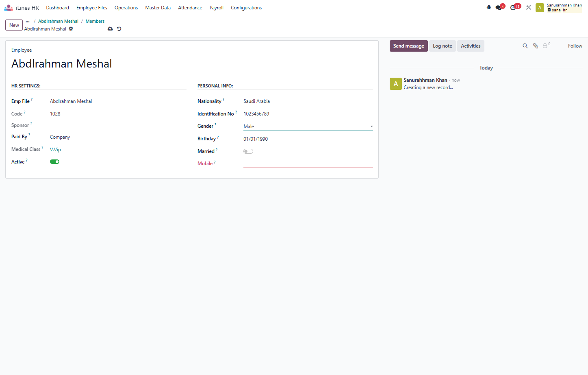
Task: Click the New button
Action: coord(14,25)
